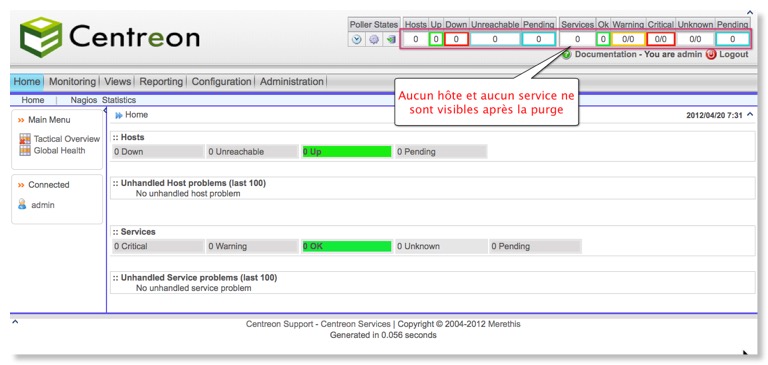The height and width of the screenshot is (365, 768).
Task: Open the Administration tab
Action: pos(291,82)
